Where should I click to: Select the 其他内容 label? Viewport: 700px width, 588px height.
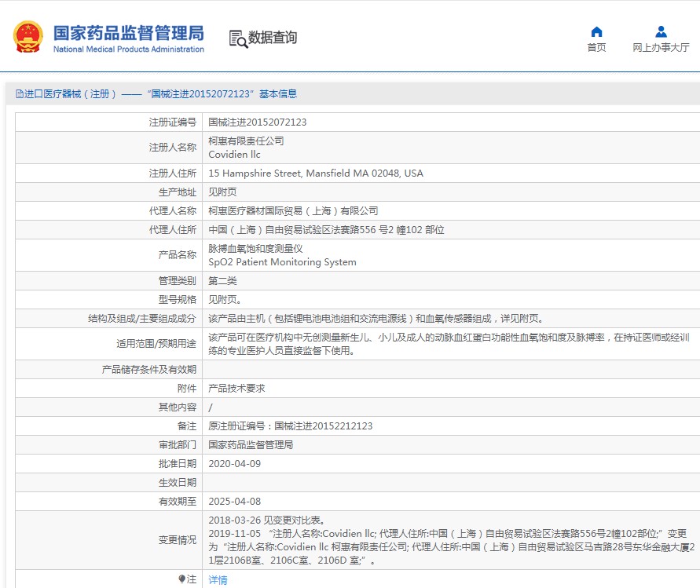[x=178, y=407]
